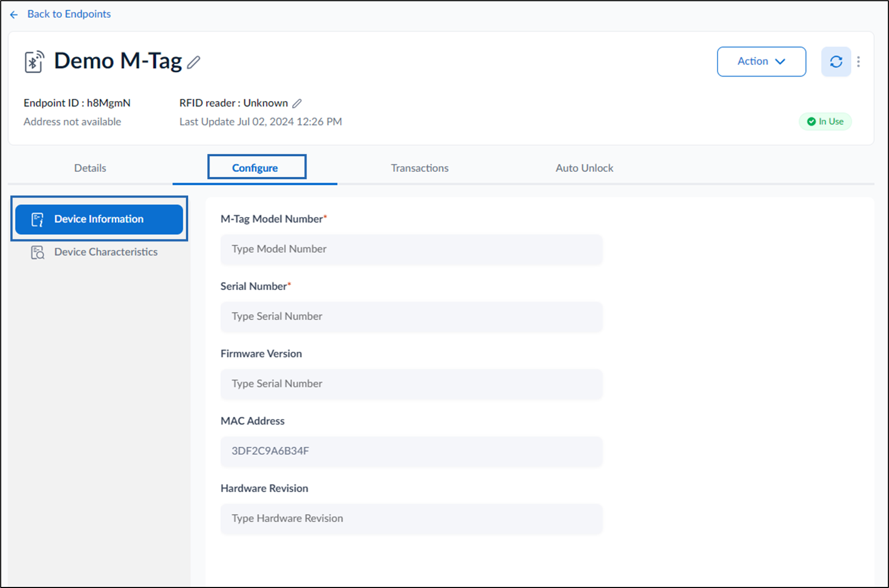889x588 pixels.
Task: Click the refresh icon button
Action: tap(836, 61)
